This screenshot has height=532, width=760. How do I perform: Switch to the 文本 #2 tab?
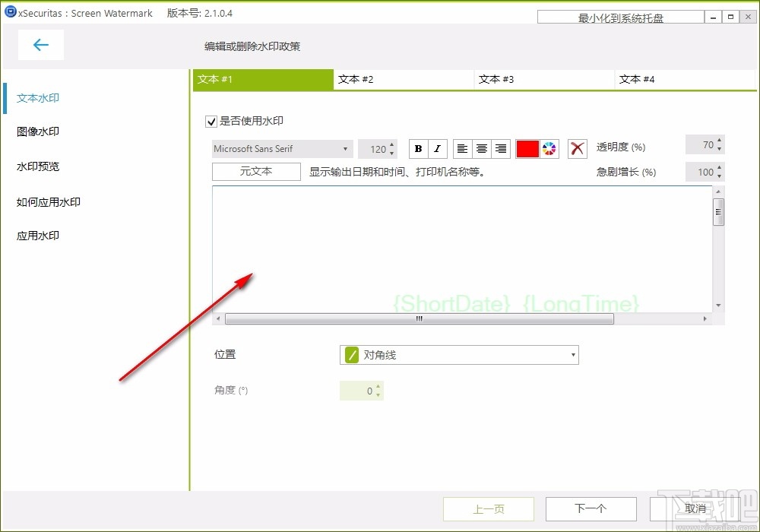point(404,80)
